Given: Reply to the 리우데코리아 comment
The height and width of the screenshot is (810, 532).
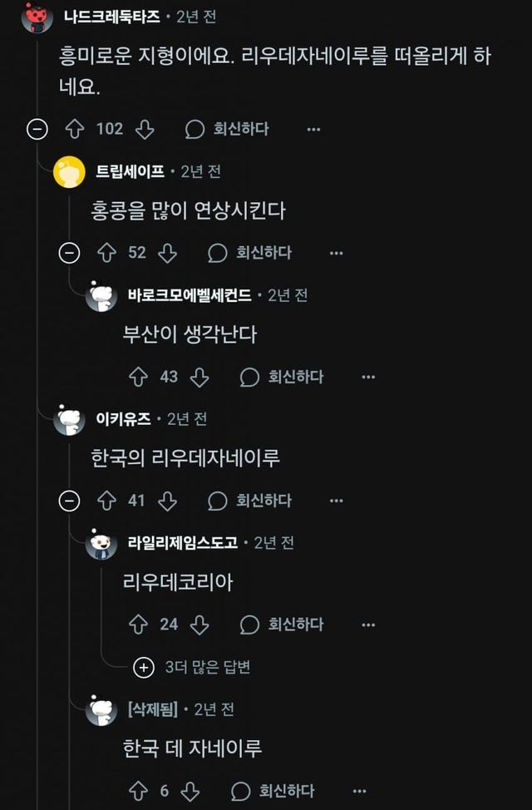Looking at the screenshot, I should point(282,625).
